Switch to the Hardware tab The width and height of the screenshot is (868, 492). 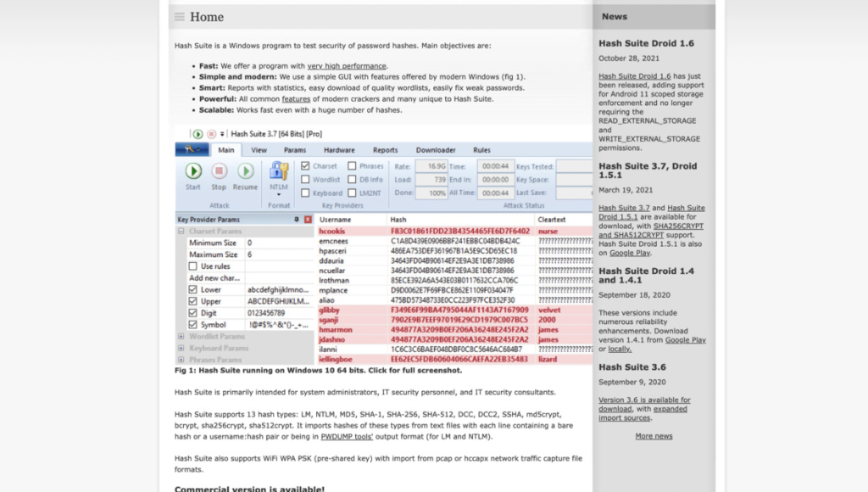pos(339,150)
